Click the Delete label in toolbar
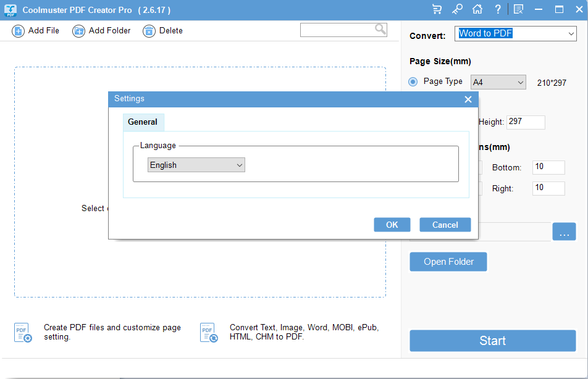The width and height of the screenshot is (588, 379). click(171, 31)
